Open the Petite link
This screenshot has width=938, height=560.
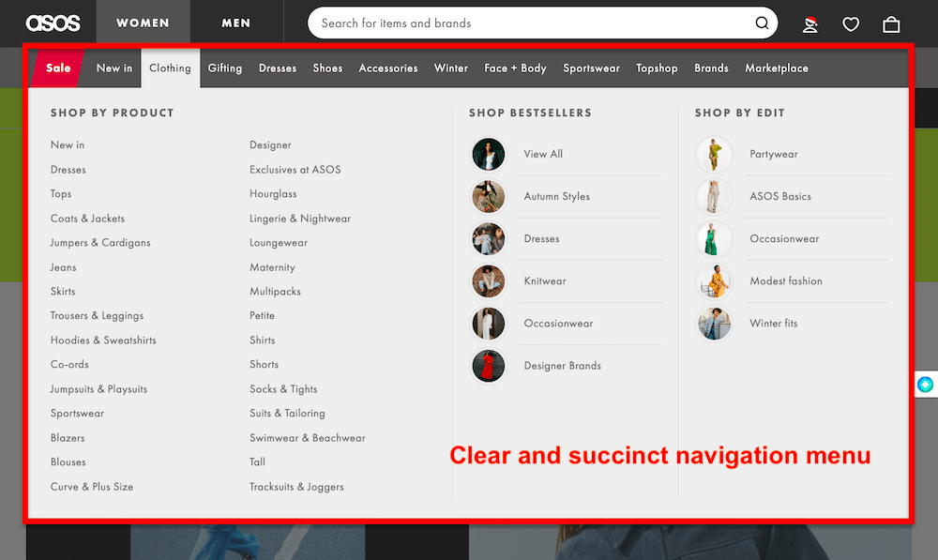click(262, 316)
